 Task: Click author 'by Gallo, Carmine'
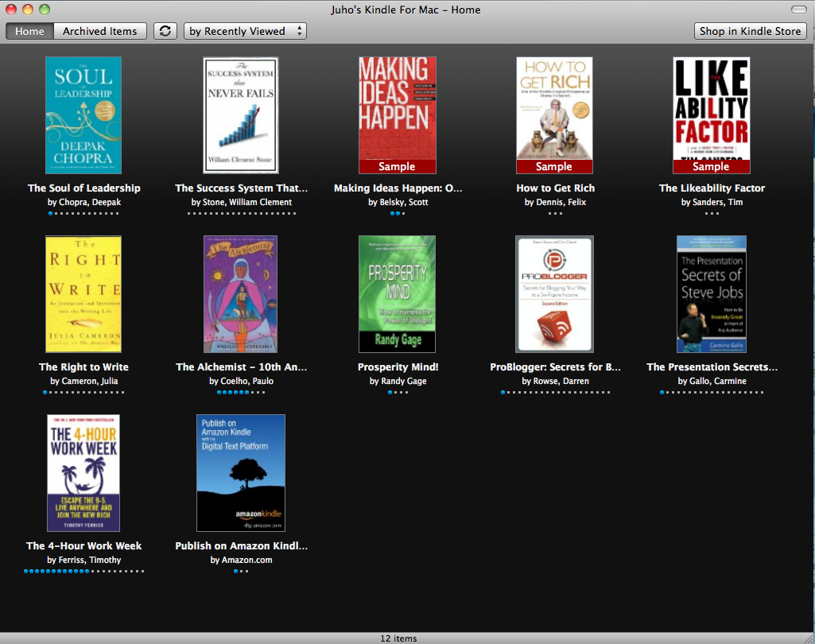coord(712,381)
